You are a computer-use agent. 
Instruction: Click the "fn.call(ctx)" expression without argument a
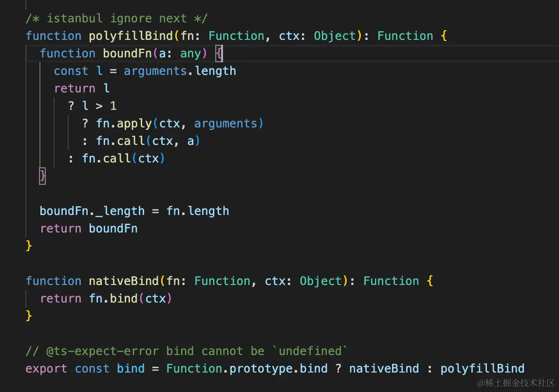pyautogui.click(x=123, y=158)
